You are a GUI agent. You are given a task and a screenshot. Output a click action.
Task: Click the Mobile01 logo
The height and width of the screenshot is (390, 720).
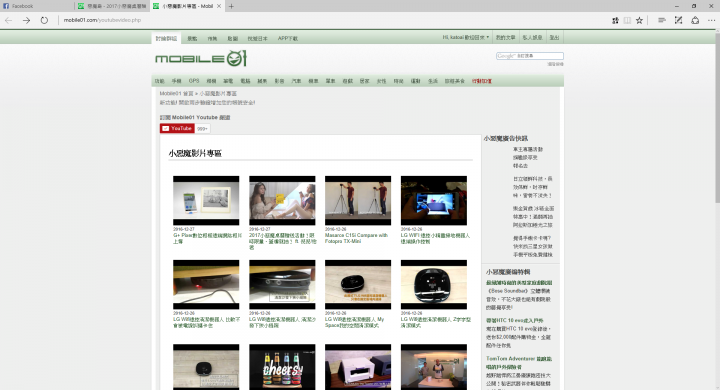201,59
